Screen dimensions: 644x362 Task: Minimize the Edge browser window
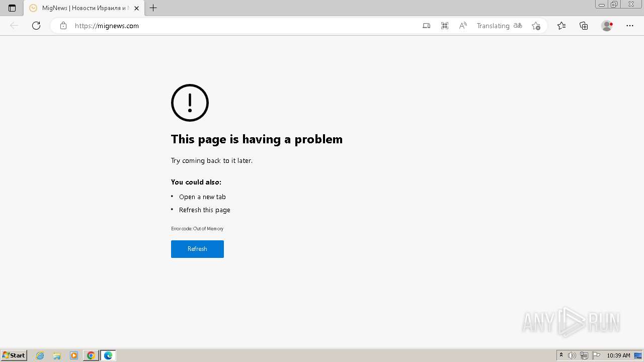602,5
